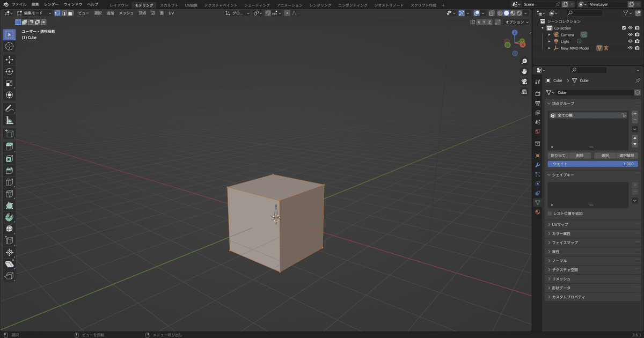Image resolution: width=644 pixels, height=338 pixels.
Task: Select the Move tool
Action: [9, 60]
